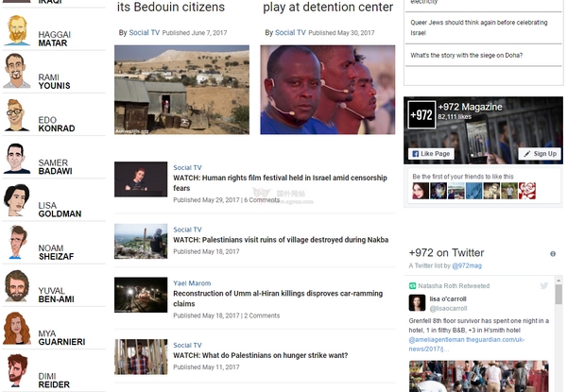Image resolution: width=567 pixels, height=392 pixels.
Task: Open 'What's the story with the siege on Doha?'
Action: point(466,56)
